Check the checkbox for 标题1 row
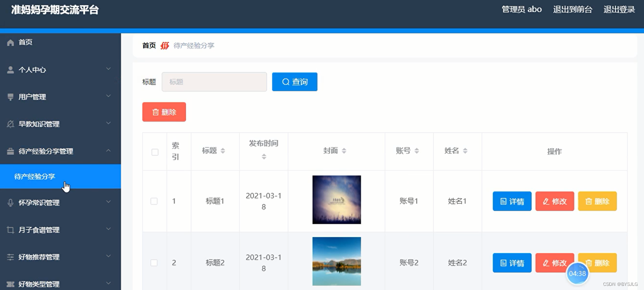Screen dimensions: 644x290 click(154, 201)
